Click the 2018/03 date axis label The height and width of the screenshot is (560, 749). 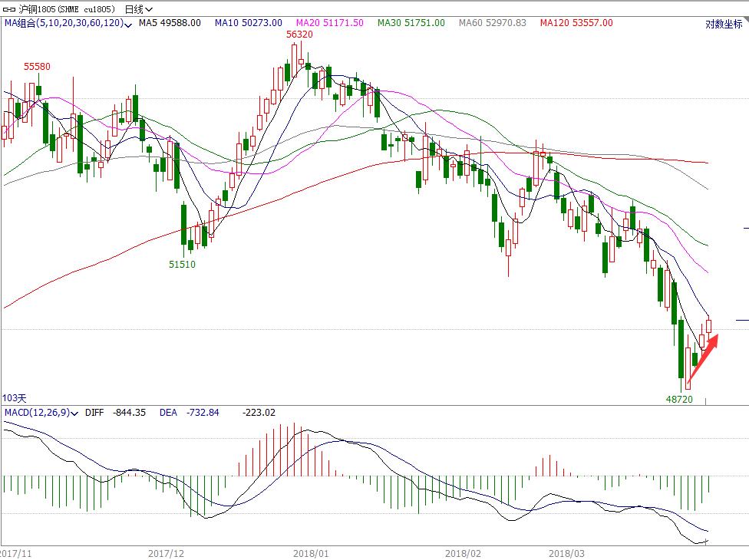[566, 554]
